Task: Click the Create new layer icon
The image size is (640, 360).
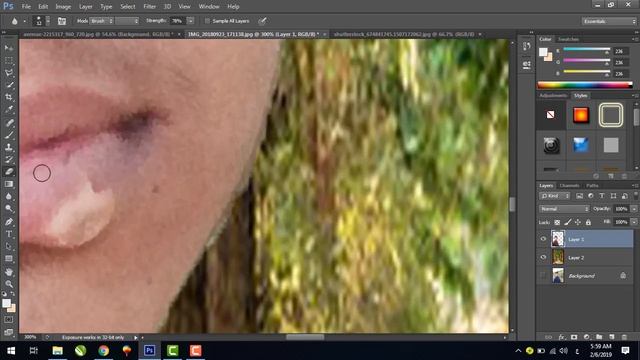Action: (x=611, y=337)
